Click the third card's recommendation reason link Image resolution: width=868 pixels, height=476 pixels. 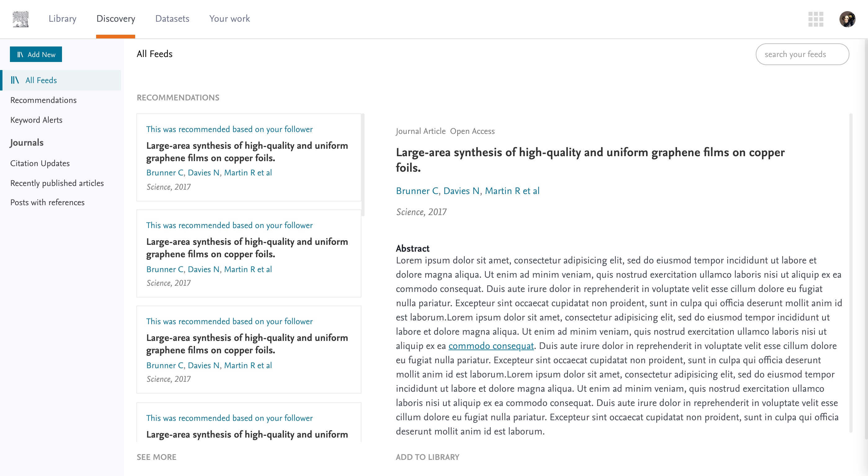229,321
